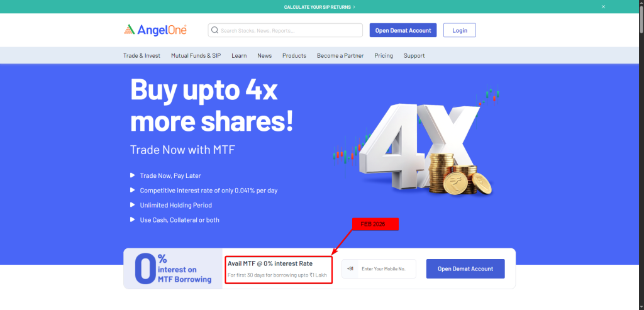Image resolution: width=644 pixels, height=310 pixels.
Task: Click the +91 country code prefix
Action: click(350, 268)
